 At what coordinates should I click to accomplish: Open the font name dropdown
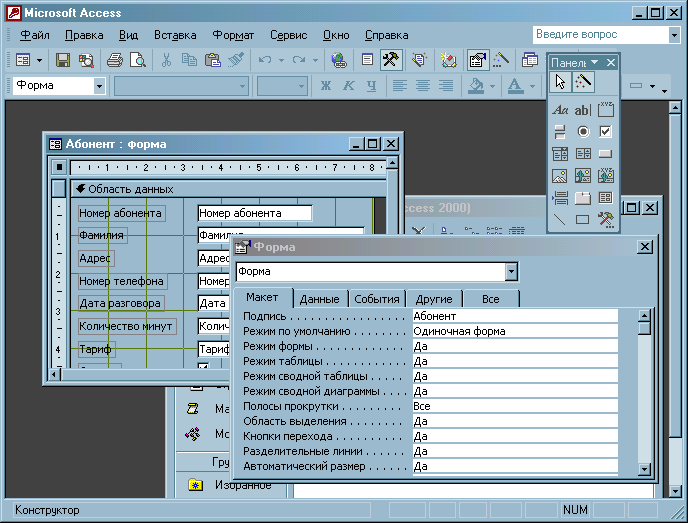(242, 86)
